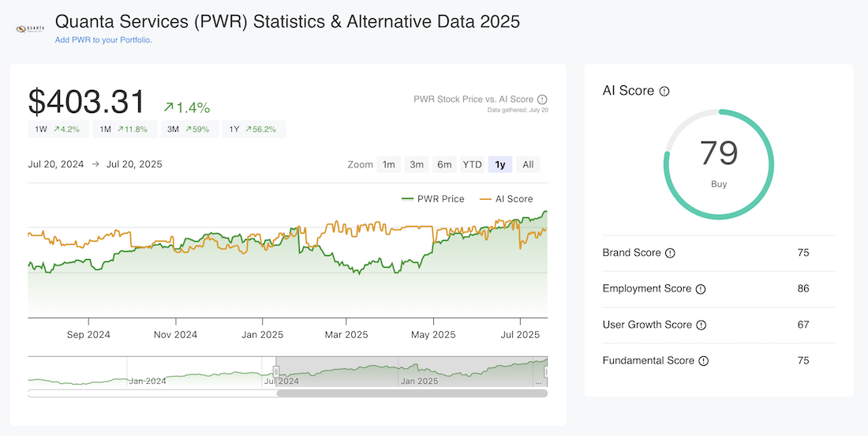Click the Quanta Services company logo

pos(31,28)
